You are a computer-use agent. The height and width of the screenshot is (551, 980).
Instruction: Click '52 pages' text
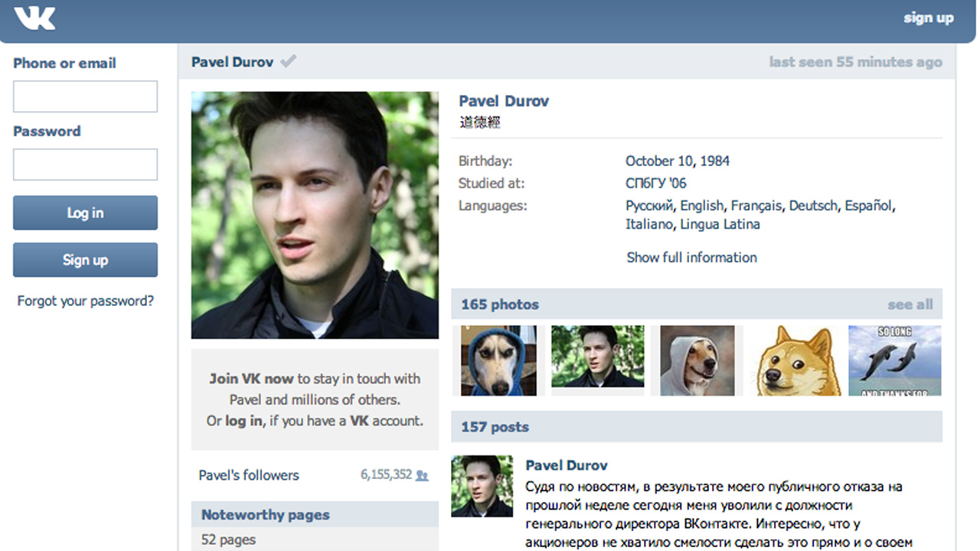[228, 540]
